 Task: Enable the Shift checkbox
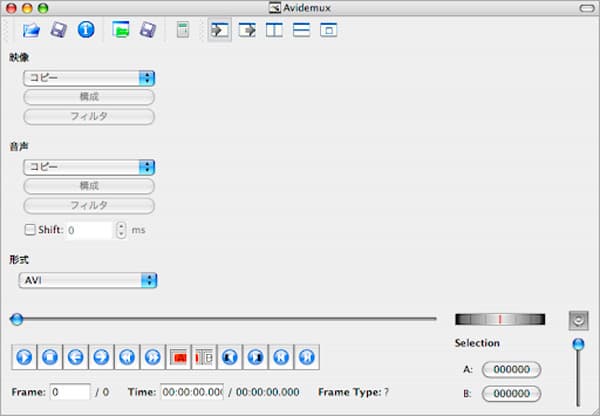pos(30,230)
